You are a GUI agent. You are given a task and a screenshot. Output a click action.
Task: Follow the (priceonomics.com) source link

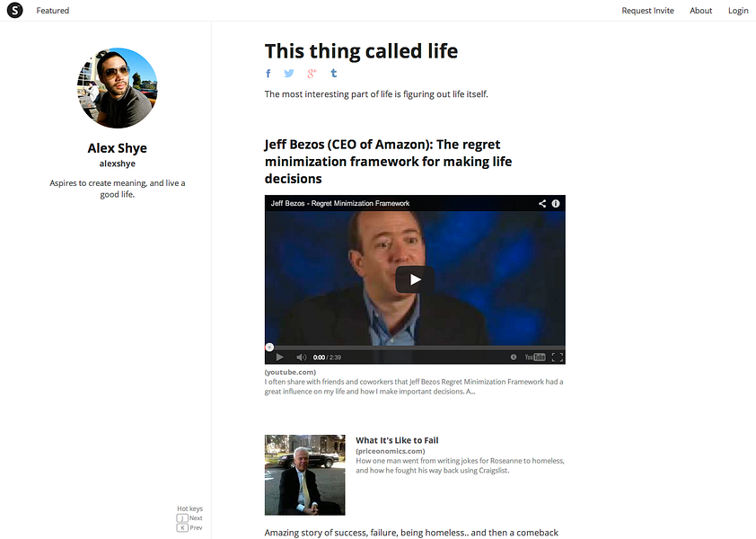[391, 451]
